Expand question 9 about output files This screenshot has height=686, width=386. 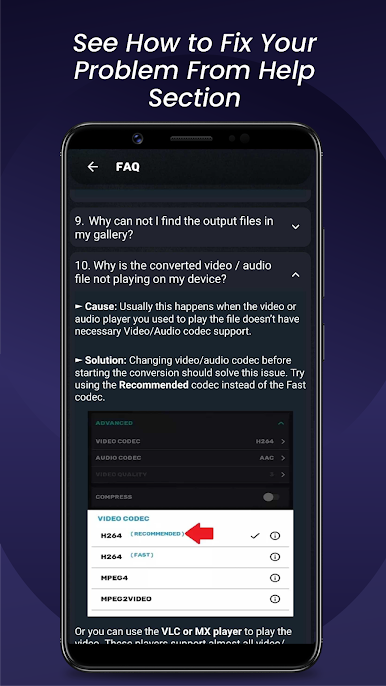click(190, 227)
